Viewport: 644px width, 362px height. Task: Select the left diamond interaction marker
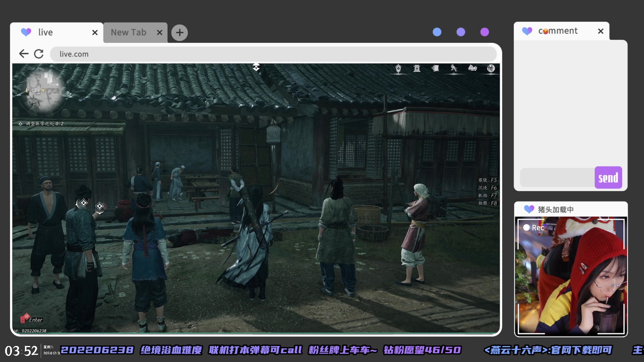(x=84, y=202)
